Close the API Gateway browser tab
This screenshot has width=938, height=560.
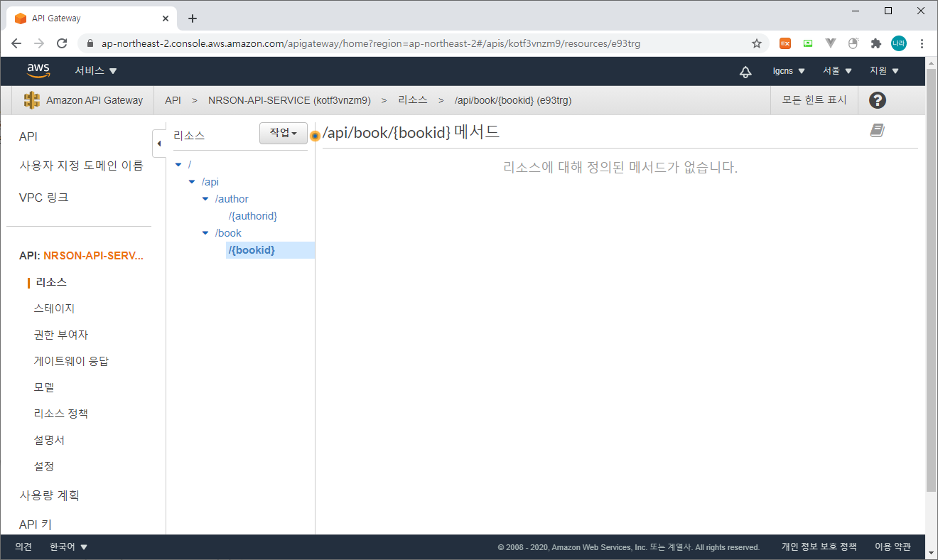point(165,18)
